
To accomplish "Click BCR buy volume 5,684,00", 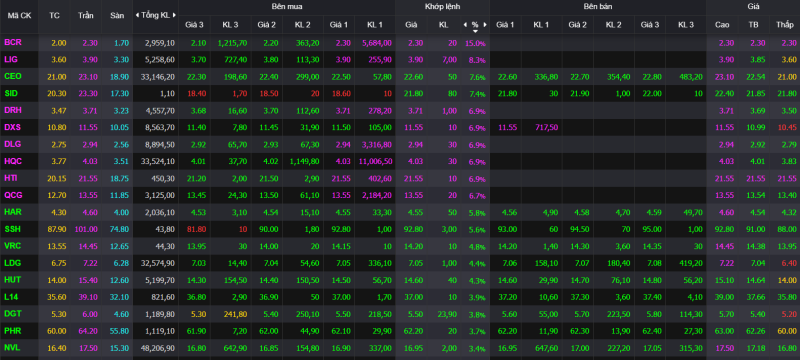I will click(377, 43).
